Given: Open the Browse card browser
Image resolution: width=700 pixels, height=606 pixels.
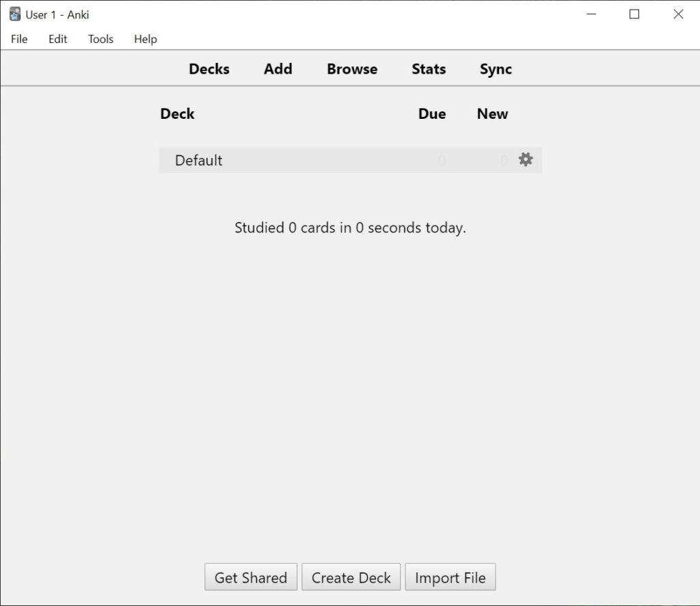Looking at the screenshot, I should 352,69.
